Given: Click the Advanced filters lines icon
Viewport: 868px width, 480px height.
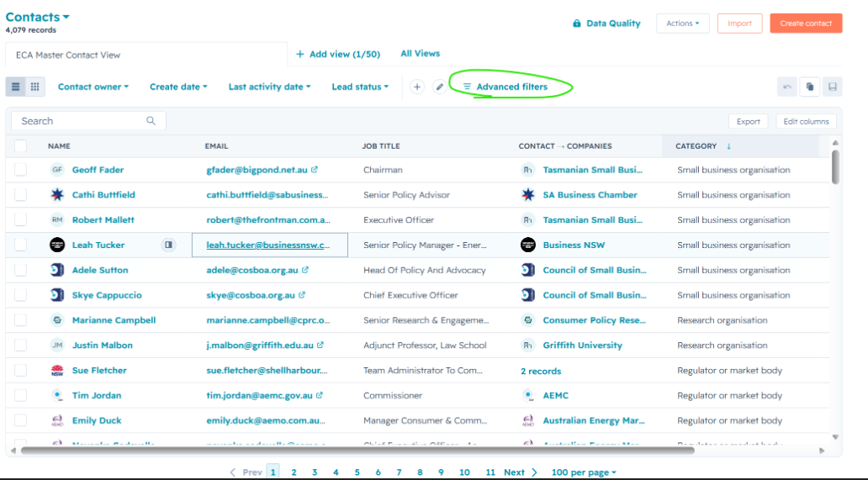Looking at the screenshot, I should point(467,87).
